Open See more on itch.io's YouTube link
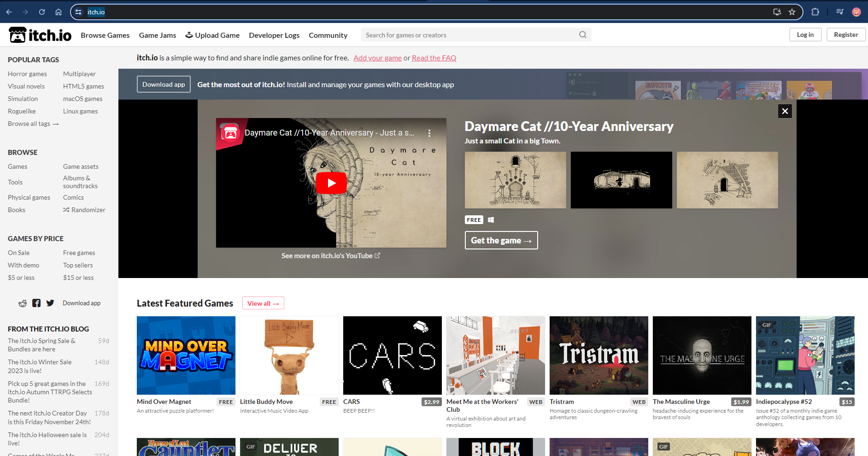The height and width of the screenshot is (456, 868). tap(331, 256)
